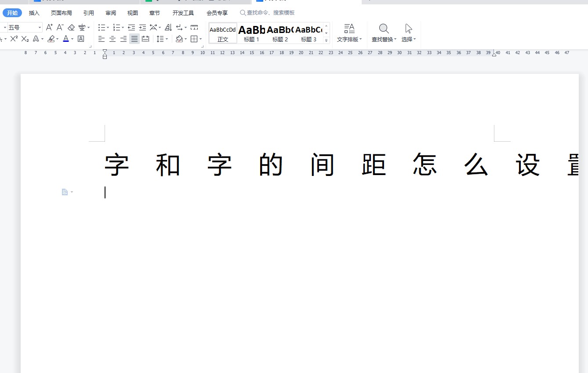Increase font size with the A+ icon
Image resolution: width=588 pixels, height=373 pixels.
point(49,27)
